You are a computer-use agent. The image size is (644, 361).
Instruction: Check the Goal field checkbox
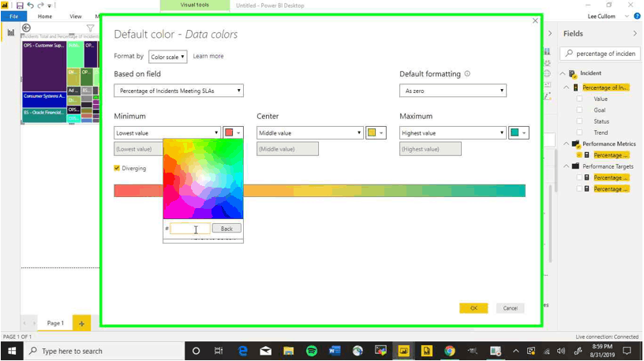pyautogui.click(x=580, y=110)
